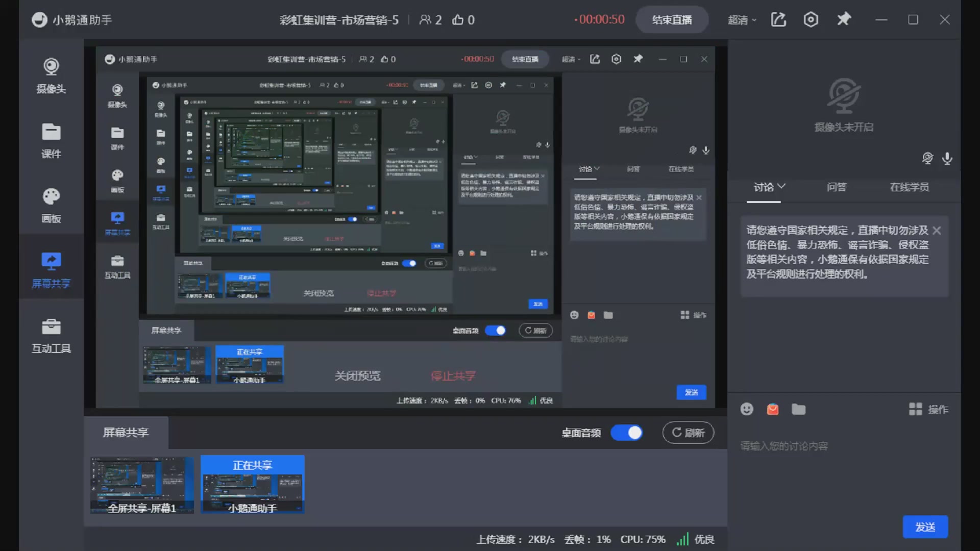
Task: Click the 丢帧 1% status text
Action: 587,539
